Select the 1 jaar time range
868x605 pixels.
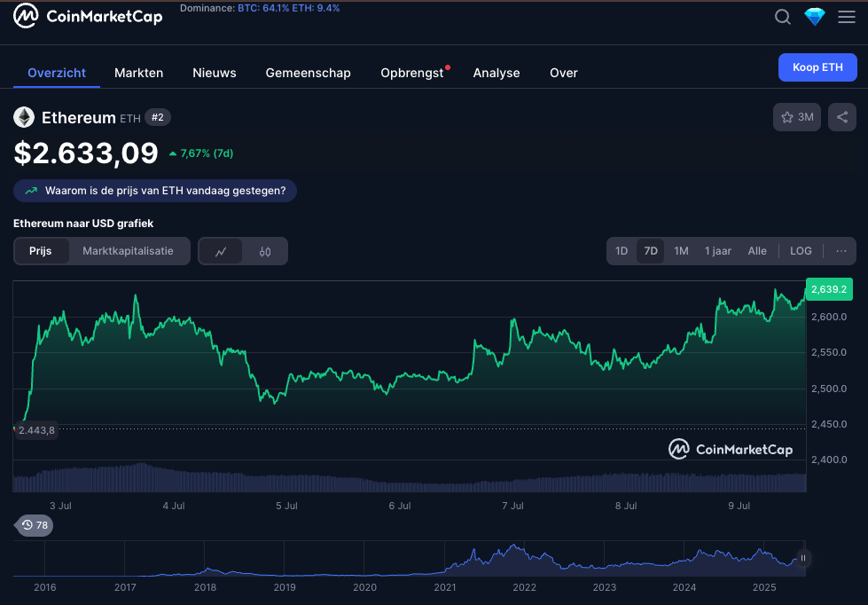(x=718, y=251)
